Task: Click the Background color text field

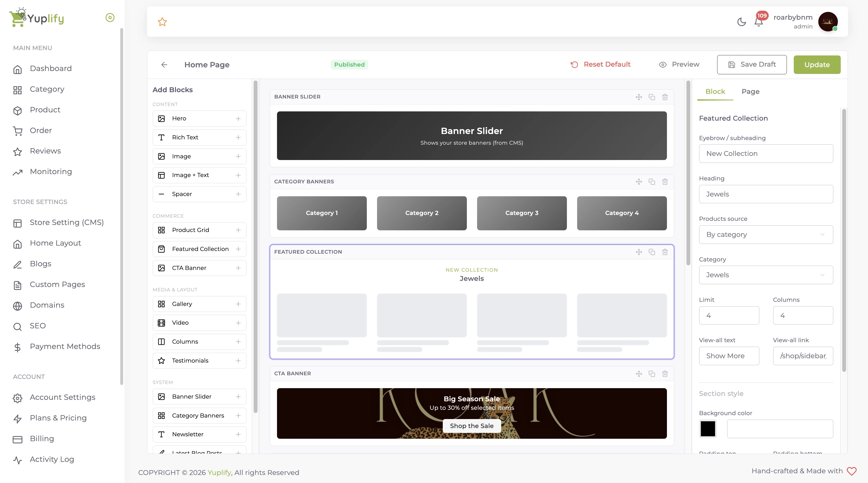Action: (x=780, y=429)
